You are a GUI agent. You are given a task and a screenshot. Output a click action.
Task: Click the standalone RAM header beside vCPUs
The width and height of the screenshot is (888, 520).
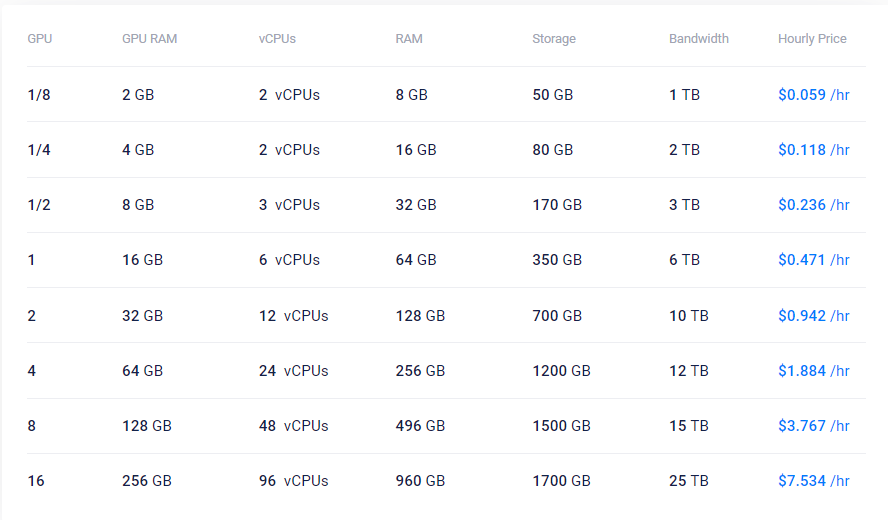pyautogui.click(x=409, y=39)
